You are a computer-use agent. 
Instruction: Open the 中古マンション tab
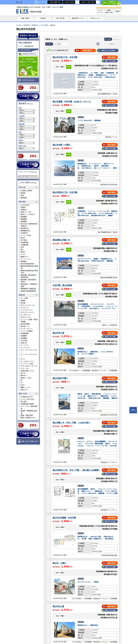click(95, 18)
